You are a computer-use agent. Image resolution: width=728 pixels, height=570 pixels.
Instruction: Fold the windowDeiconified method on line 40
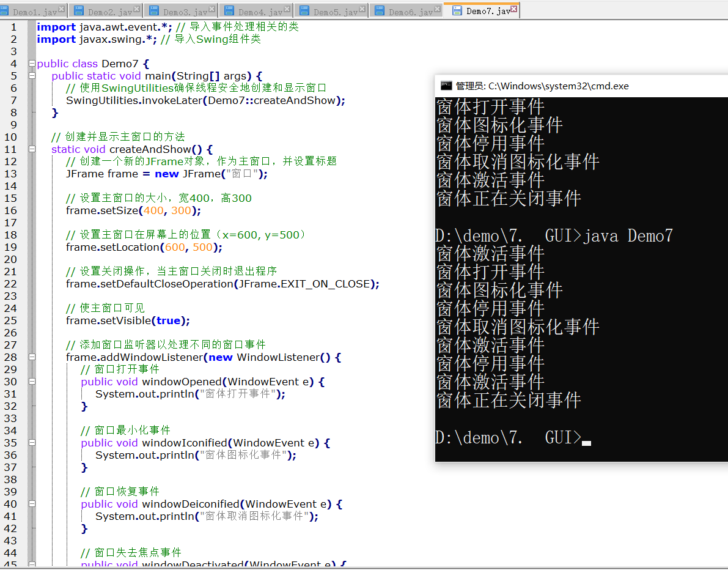coord(32,504)
